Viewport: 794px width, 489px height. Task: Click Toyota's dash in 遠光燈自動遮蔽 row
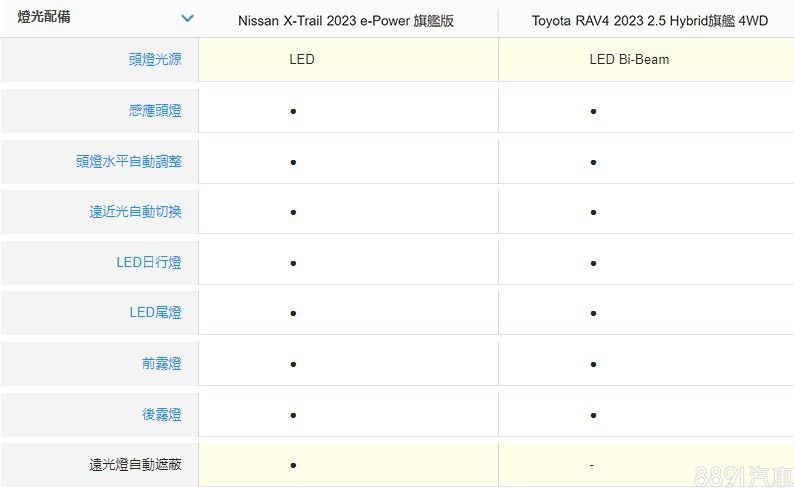click(593, 465)
